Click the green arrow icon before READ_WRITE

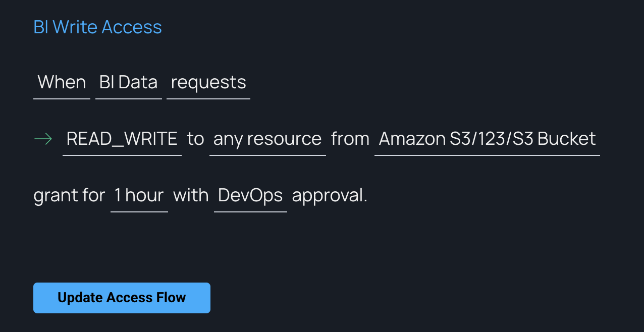43,139
